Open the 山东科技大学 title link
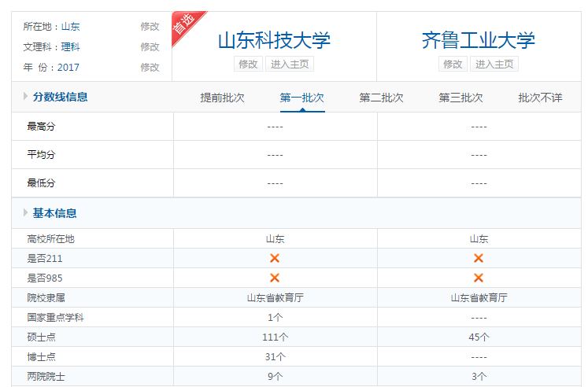Screen dimensions: 588x387 point(275,40)
